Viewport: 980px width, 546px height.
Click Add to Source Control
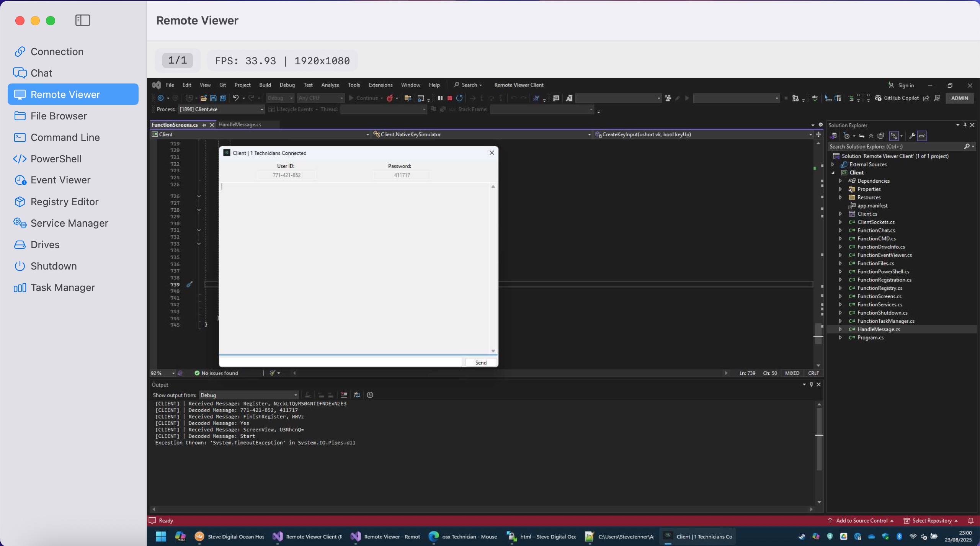coord(860,521)
